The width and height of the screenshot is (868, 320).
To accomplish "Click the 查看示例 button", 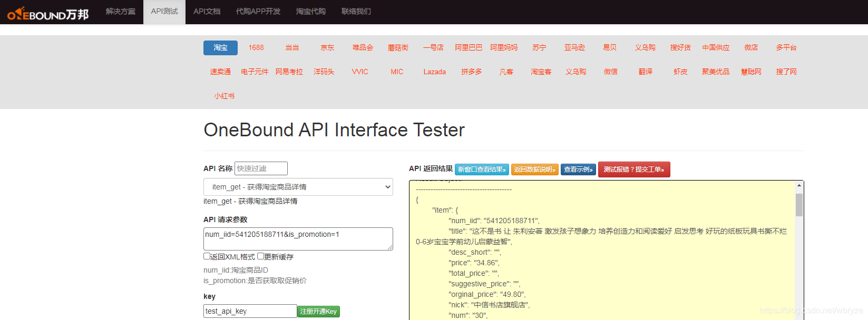I will coord(578,169).
